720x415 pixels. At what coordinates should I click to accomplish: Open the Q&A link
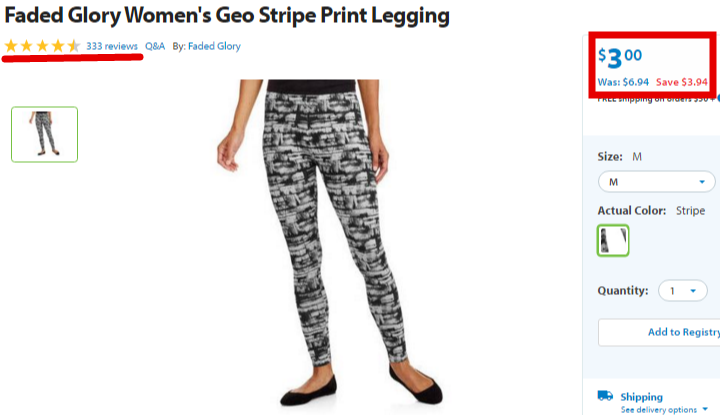coord(155,46)
